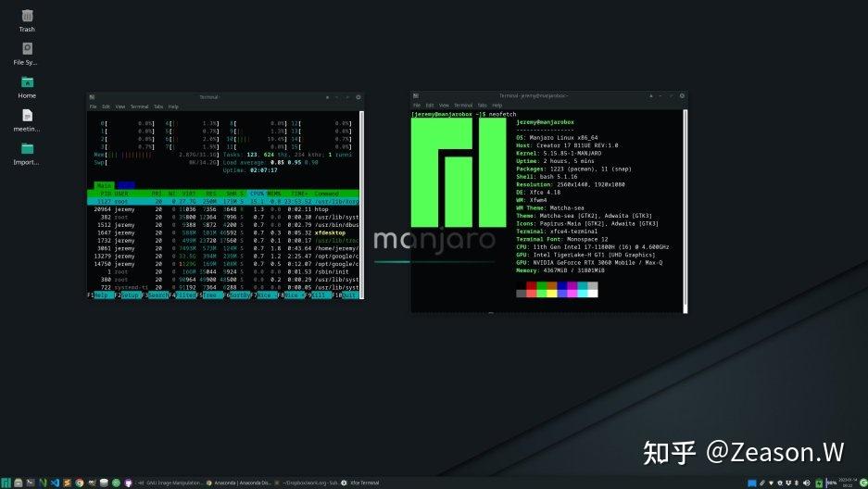Launch the green circular app in the panel
Screen dimensions: 868x489
click(x=116, y=483)
